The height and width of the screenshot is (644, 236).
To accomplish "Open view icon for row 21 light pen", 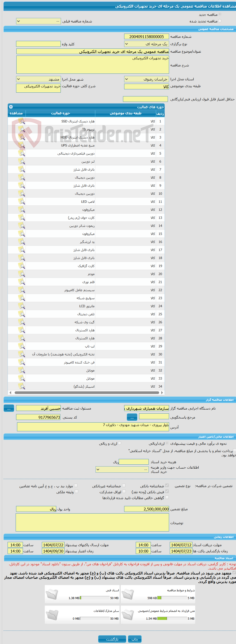I will click(x=22, y=282).
